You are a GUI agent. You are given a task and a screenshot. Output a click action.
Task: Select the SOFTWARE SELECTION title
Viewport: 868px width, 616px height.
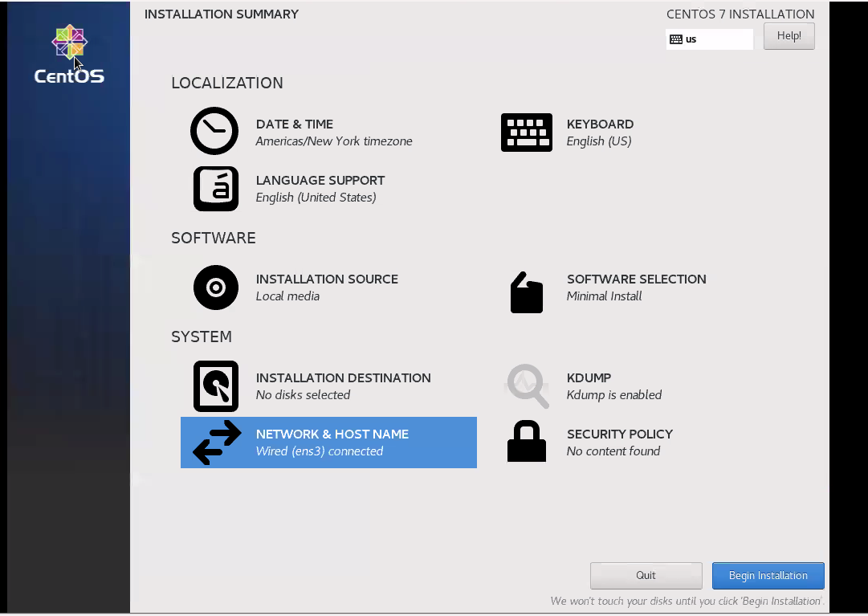coord(636,279)
